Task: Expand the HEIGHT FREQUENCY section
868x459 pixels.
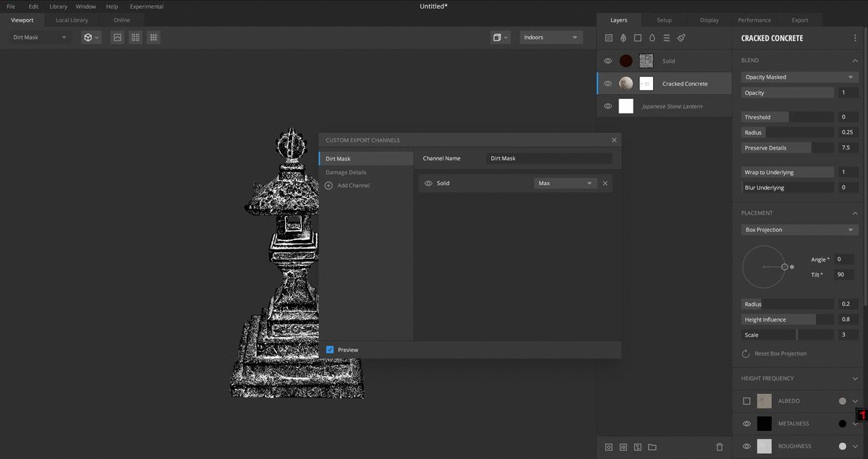Action: tap(855, 379)
